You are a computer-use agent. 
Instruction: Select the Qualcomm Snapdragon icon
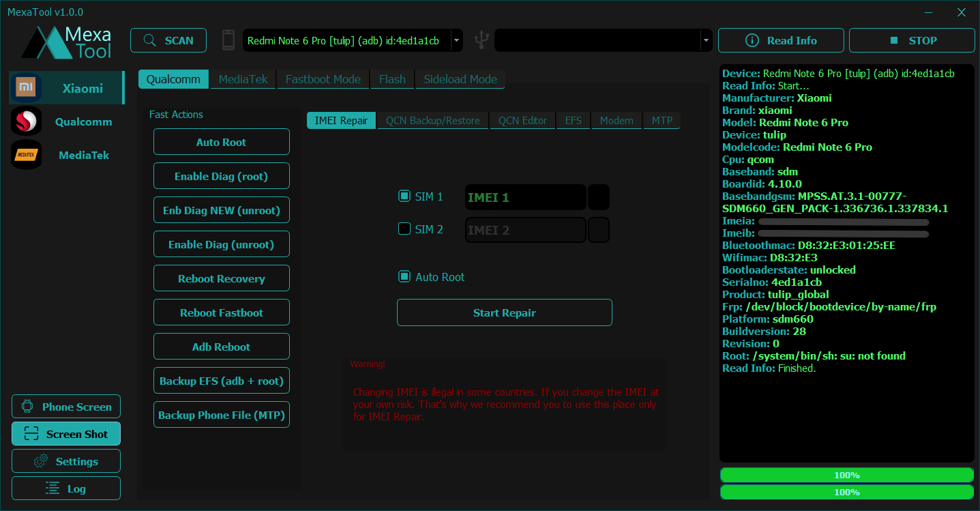point(26,121)
